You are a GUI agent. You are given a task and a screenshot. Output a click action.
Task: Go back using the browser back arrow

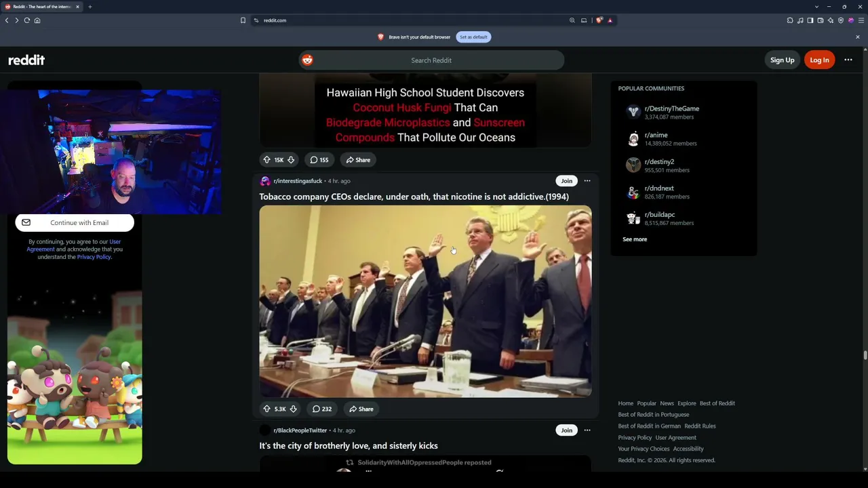coord(7,20)
